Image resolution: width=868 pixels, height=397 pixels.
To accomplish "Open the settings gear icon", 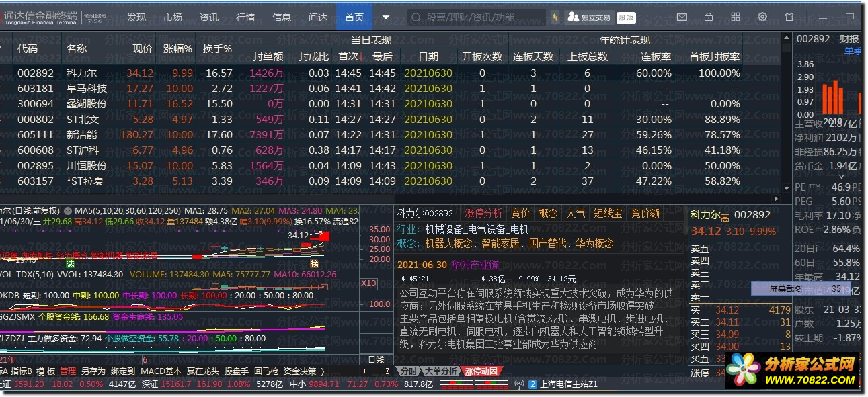I will (762, 17).
